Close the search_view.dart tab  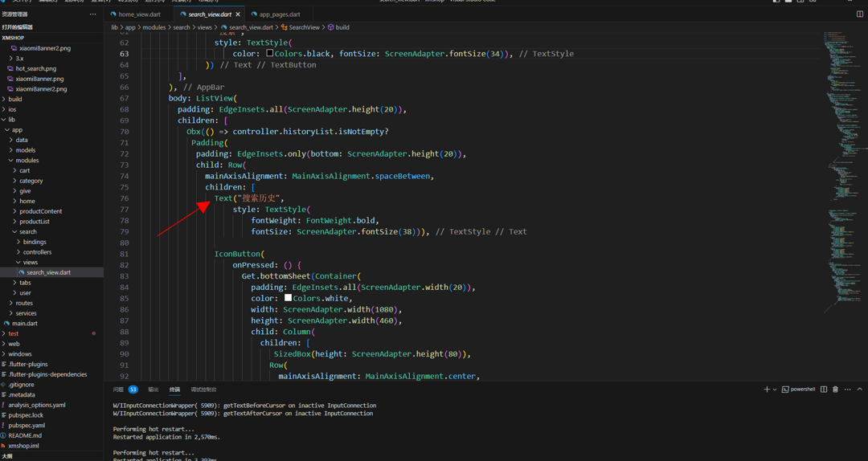(238, 14)
